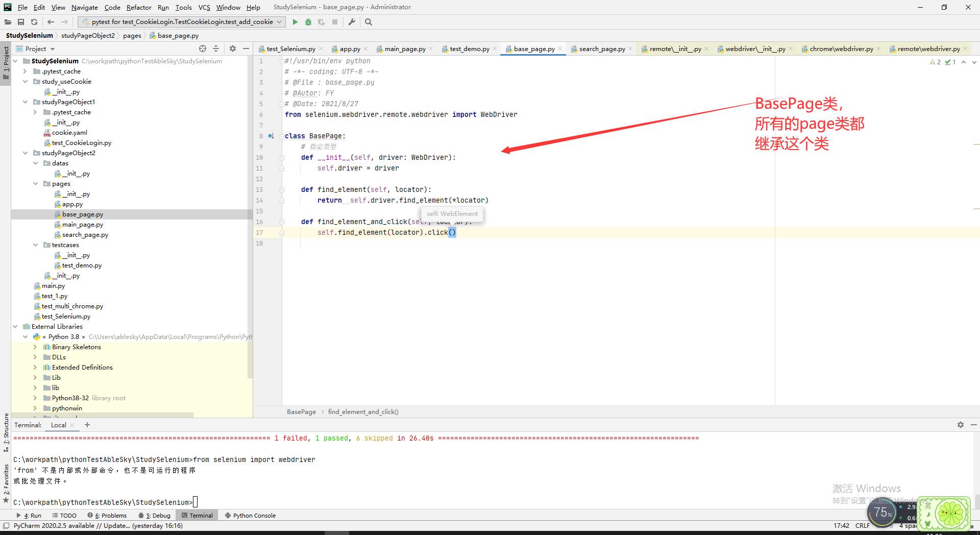Image resolution: width=980 pixels, height=535 pixels.
Task: Run with coverage icon in toolbar
Action: click(x=322, y=22)
